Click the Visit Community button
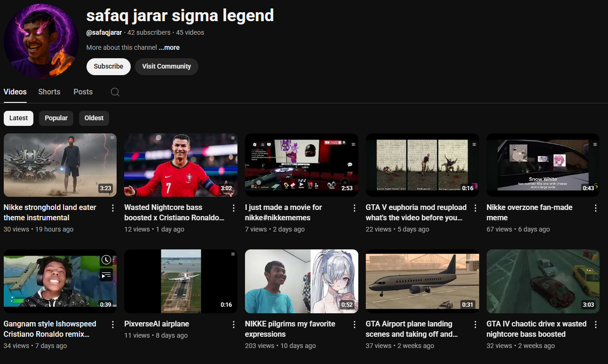This screenshot has height=364, width=608. coord(166,66)
